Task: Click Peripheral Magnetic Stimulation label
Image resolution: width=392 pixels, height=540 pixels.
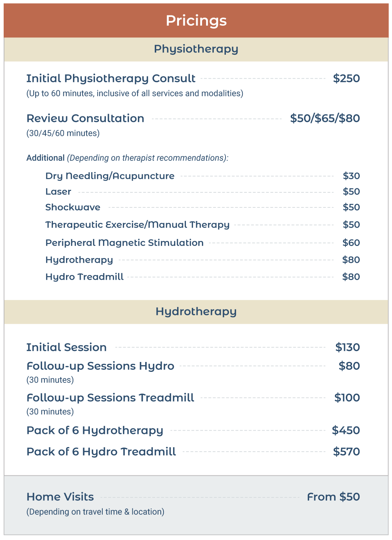Action: tap(124, 243)
